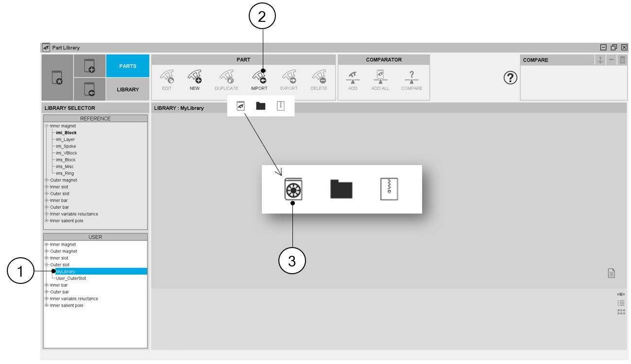
Task: Switch to the PARTS tab
Action: (x=128, y=66)
